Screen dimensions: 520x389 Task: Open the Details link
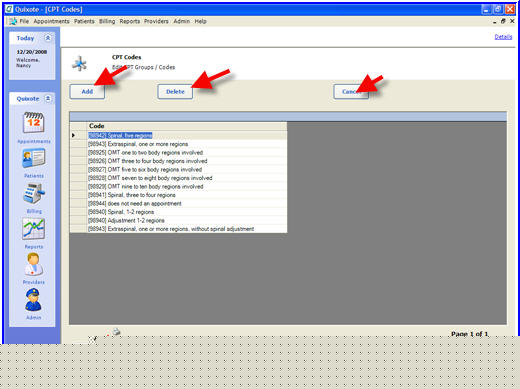(503, 37)
